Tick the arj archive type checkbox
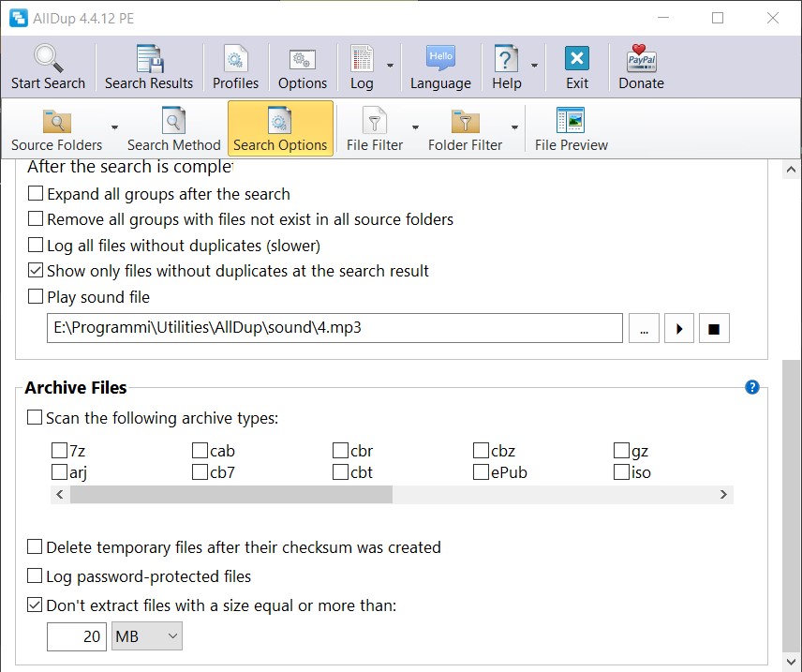802x672 pixels. pyautogui.click(x=59, y=471)
